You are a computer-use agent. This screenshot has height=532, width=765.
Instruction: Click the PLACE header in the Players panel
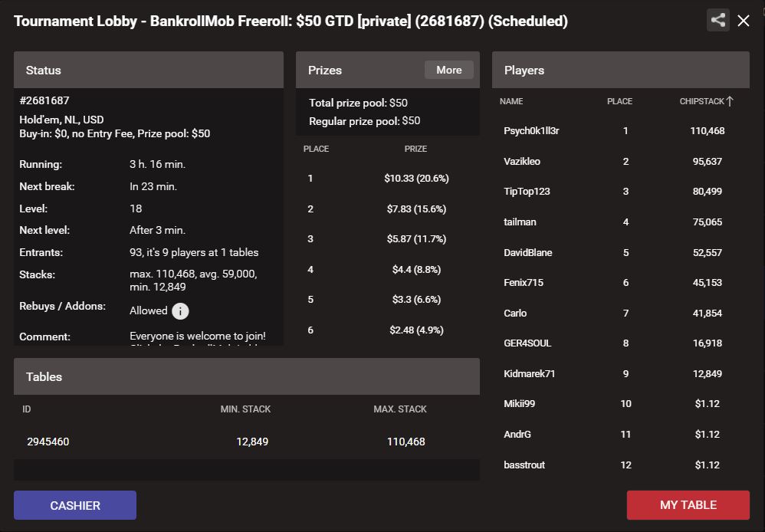click(619, 101)
